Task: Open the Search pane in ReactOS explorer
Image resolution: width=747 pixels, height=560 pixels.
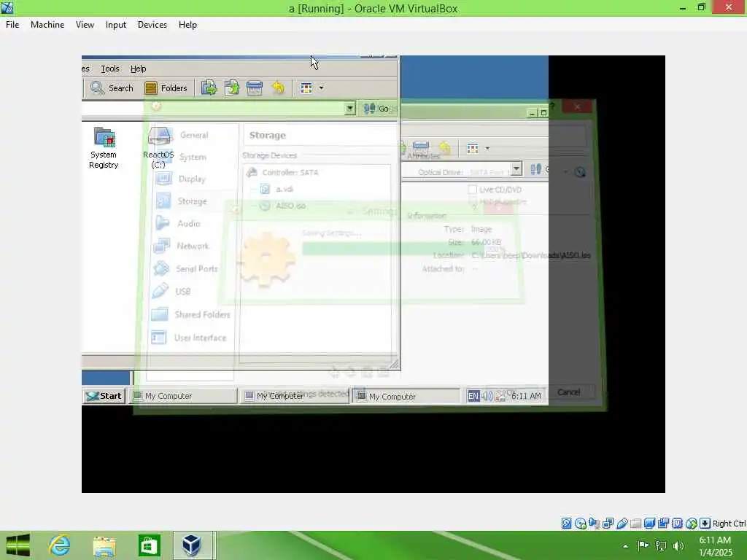Action: pos(112,88)
